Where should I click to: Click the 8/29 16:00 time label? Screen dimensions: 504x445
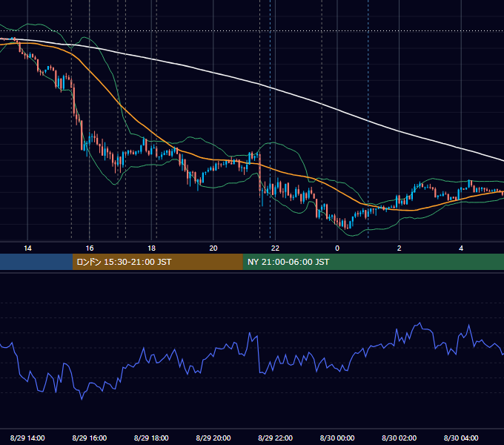tap(90, 438)
